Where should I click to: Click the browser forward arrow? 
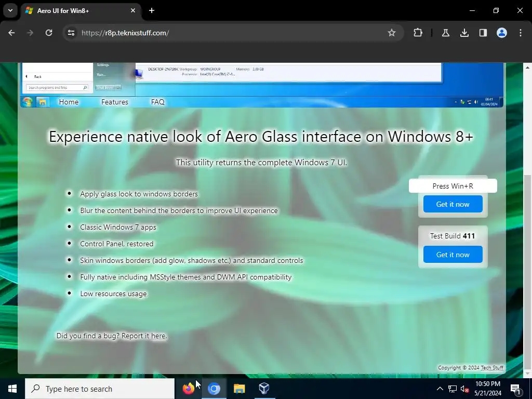(x=30, y=33)
